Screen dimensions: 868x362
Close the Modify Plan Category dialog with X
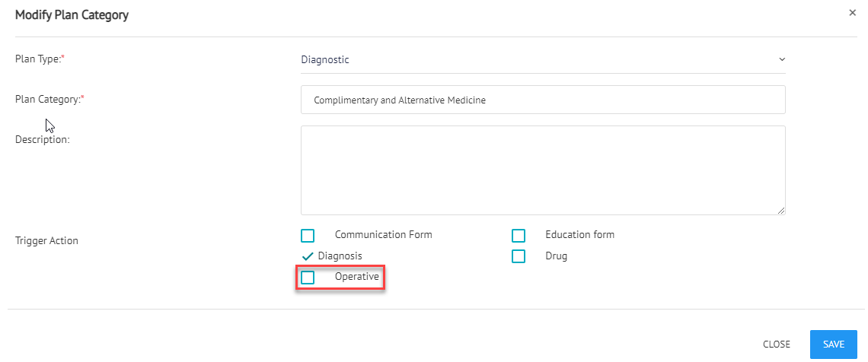click(853, 13)
